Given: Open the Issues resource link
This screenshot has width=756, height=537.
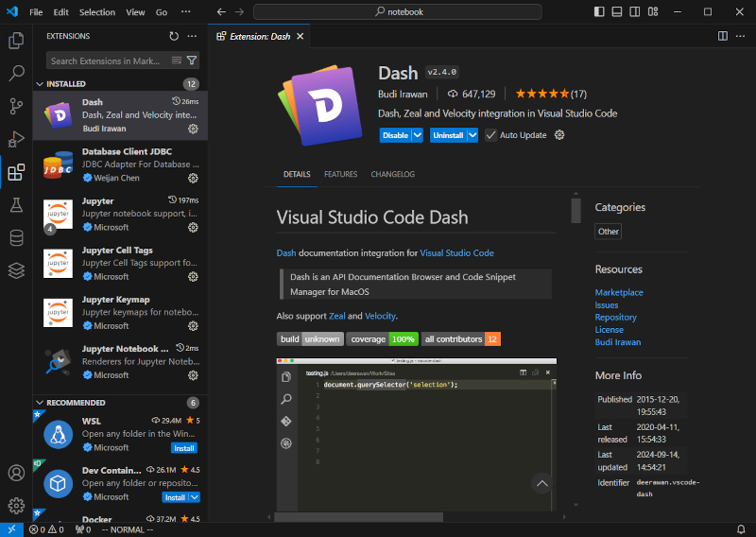Looking at the screenshot, I should point(607,305).
